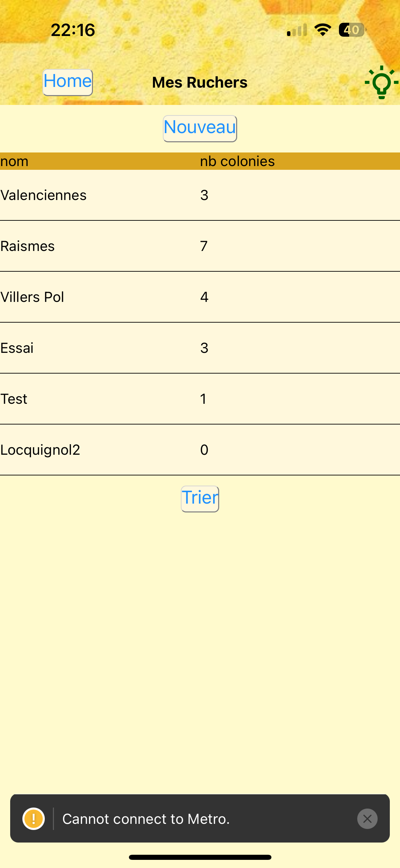Tap the clock showing 22:16
400x868 pixels.
point(73,30)
